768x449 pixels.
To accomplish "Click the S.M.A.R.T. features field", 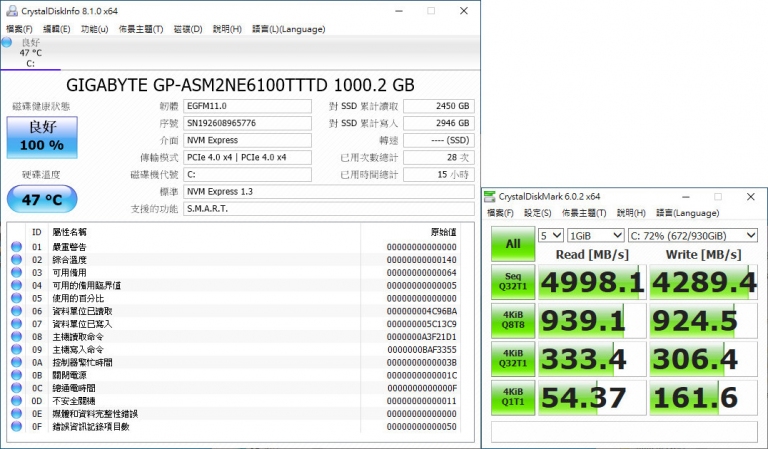I will tap(329, 209).
